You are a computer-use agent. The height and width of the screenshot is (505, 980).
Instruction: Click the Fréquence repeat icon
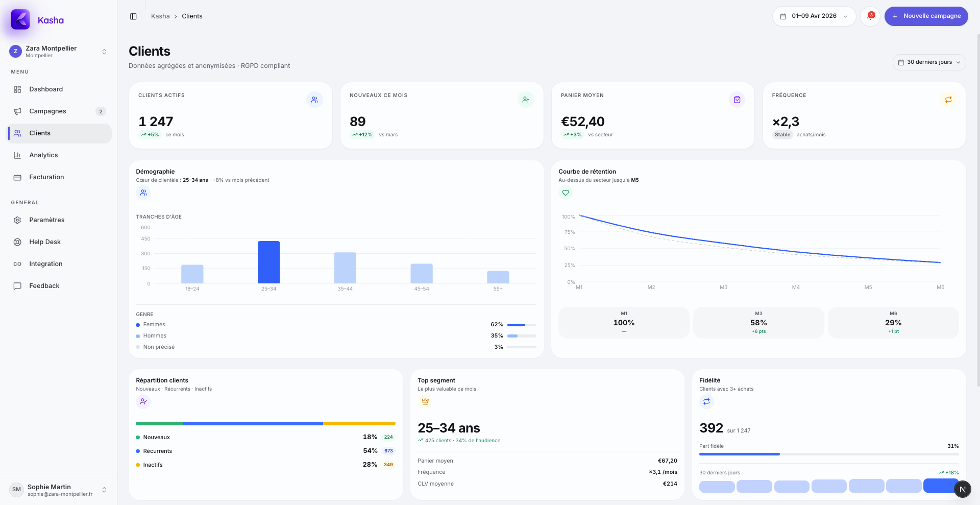(x=948, y=100)
